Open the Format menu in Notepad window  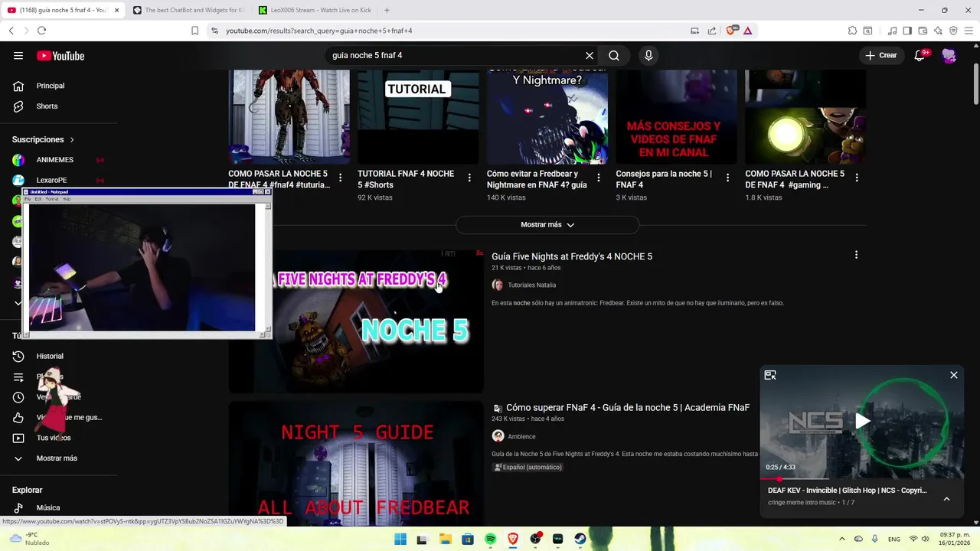click(x=52, y=199)
